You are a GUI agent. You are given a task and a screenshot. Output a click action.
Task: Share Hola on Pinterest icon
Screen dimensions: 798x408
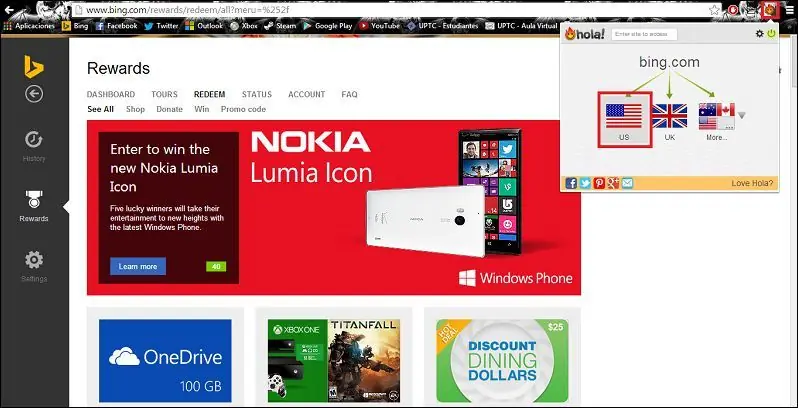[x=599, y=183]
